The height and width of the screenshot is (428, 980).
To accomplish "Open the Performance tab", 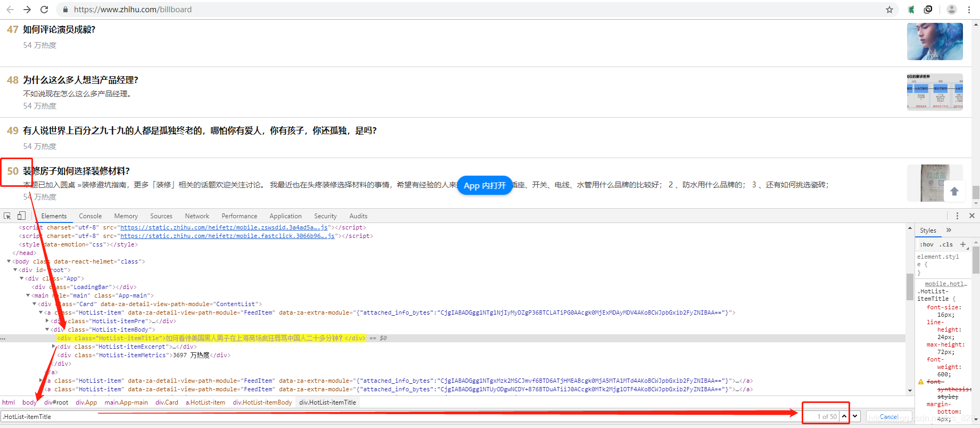I will coord(240,216).
